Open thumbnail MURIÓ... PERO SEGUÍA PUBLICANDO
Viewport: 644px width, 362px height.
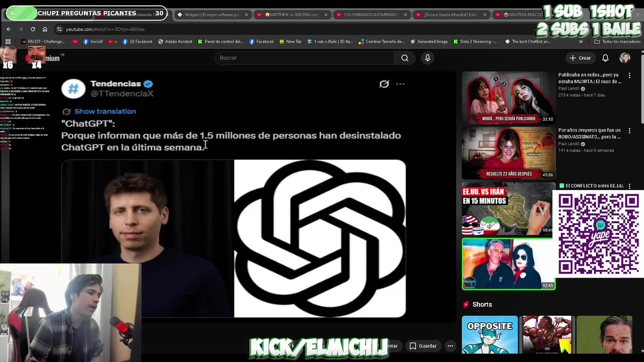(508, 98)
